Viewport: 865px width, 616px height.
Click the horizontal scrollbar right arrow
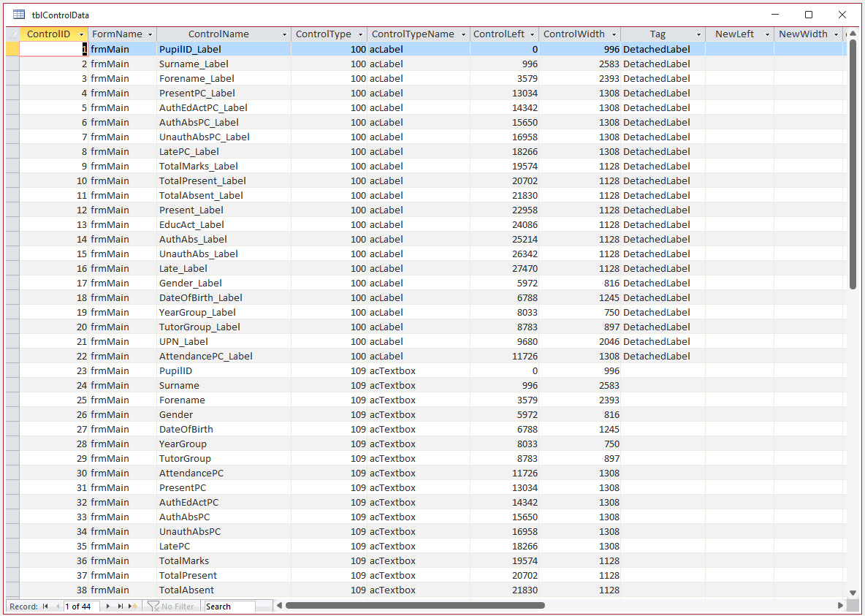tap(841, 606)
